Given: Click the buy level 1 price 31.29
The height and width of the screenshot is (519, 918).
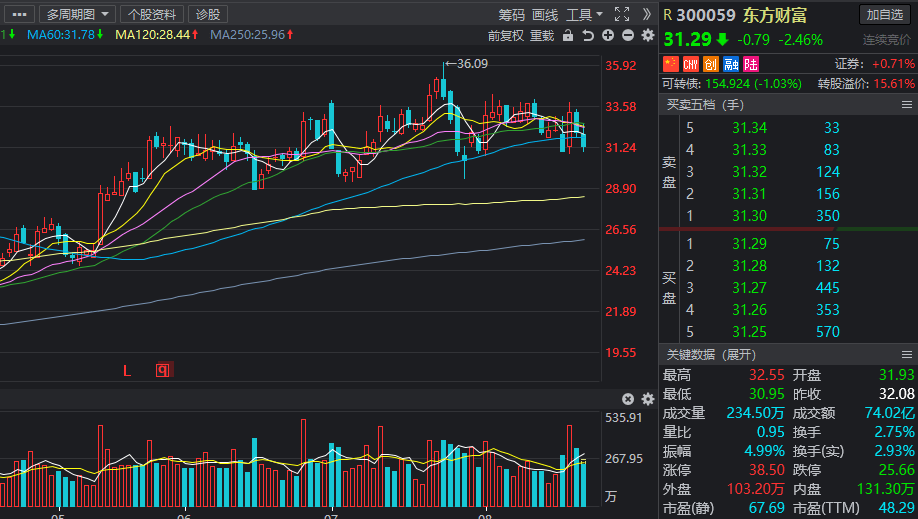Looking at the screenshot, I should click(749, 244).
